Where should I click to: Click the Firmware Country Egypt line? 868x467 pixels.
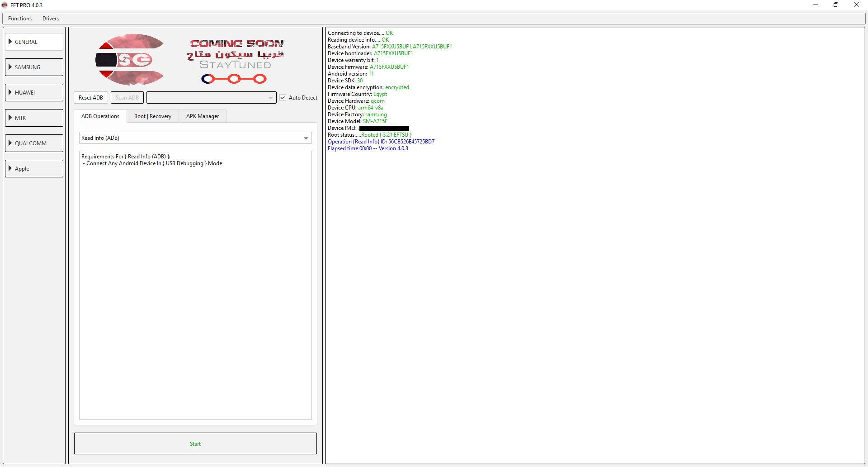tap(357, 94)
